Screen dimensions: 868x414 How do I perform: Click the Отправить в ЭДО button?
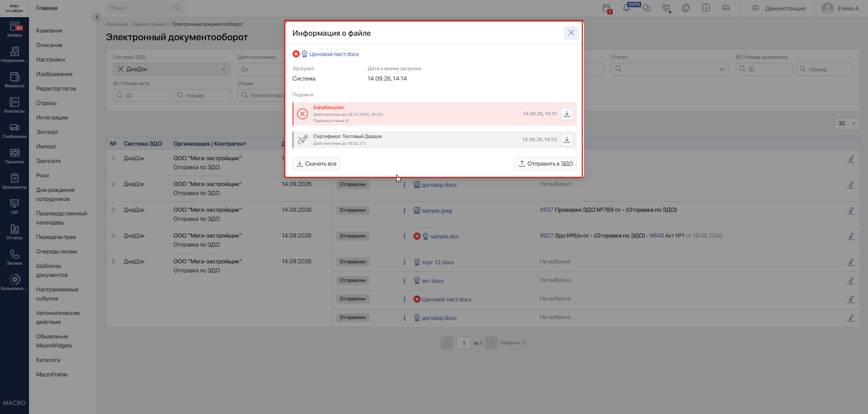pos(546,164)
